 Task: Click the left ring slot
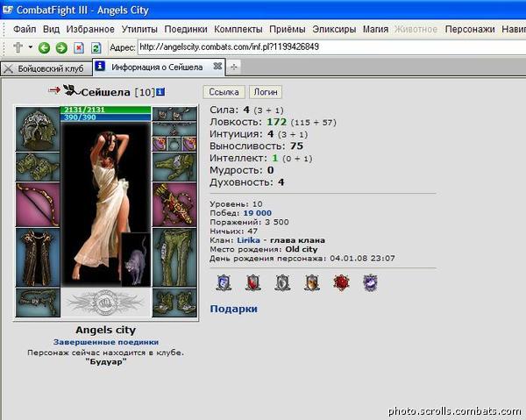[x=160, y=145]
